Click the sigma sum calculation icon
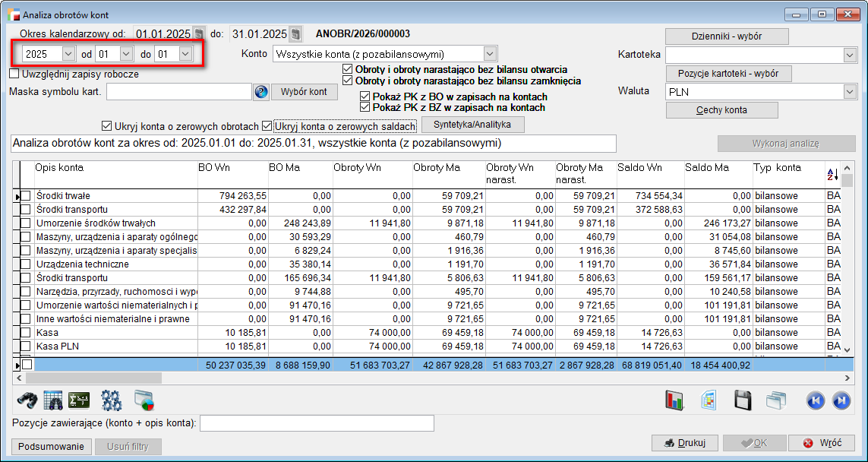This screenshot has height=462, width=868. pos(80,400)
